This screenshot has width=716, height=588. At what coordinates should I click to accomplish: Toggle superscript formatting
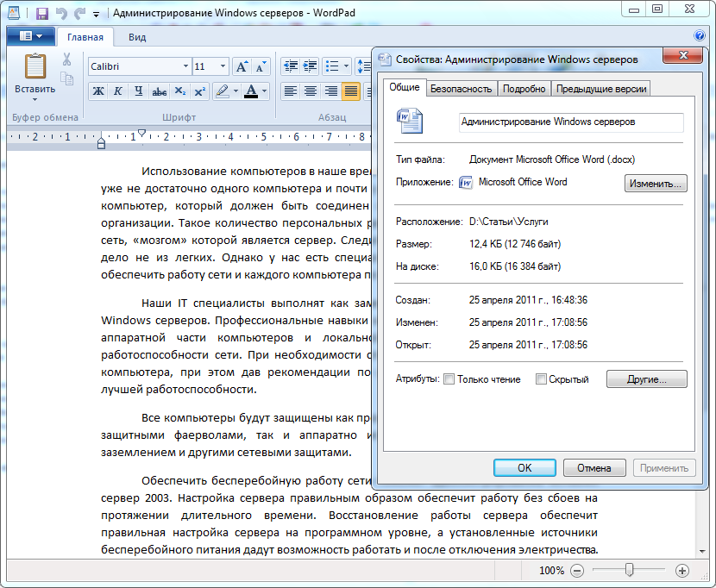[x=199, y=92]
